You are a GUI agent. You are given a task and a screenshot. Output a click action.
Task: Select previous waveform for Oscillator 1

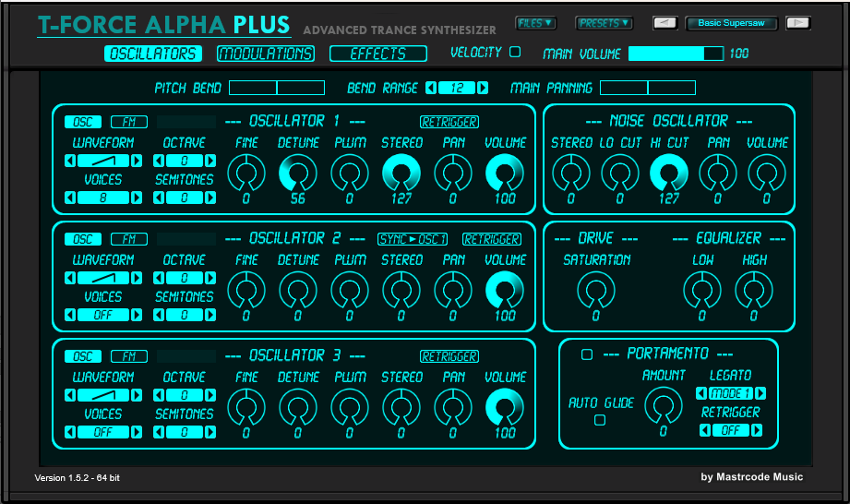click(x=70, y=161)
